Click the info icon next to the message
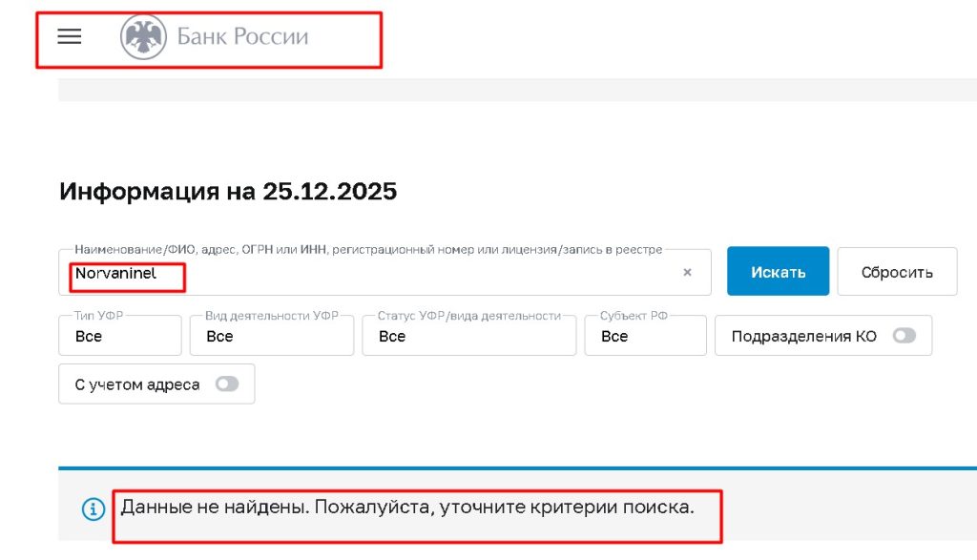The image size is (977, 560). click(92, 508)
